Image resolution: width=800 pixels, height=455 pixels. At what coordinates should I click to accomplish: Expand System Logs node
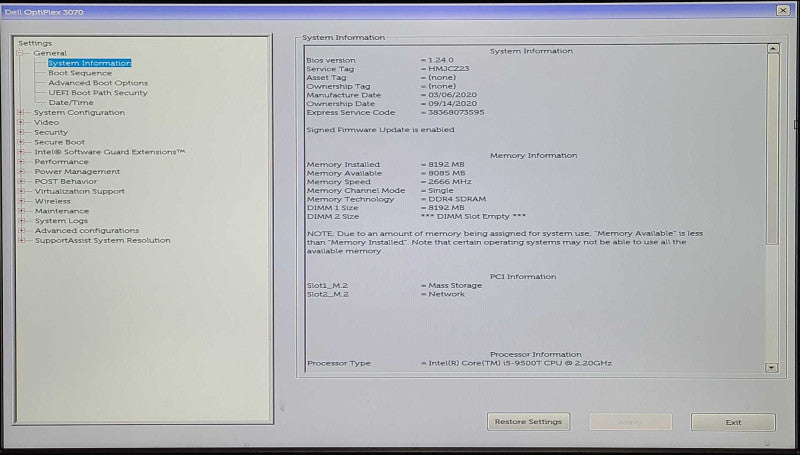(x=21, y=221)
